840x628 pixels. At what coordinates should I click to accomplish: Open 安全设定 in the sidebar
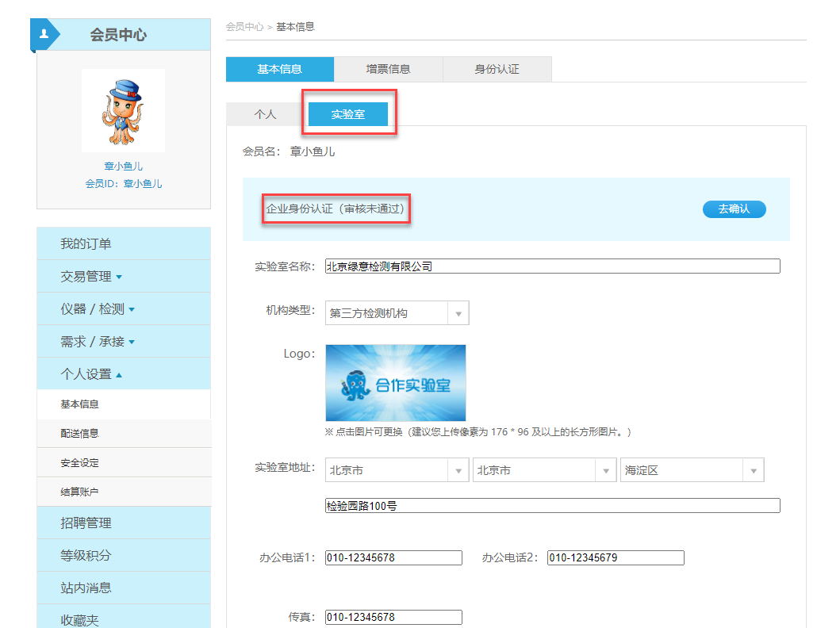coord(79,463)
